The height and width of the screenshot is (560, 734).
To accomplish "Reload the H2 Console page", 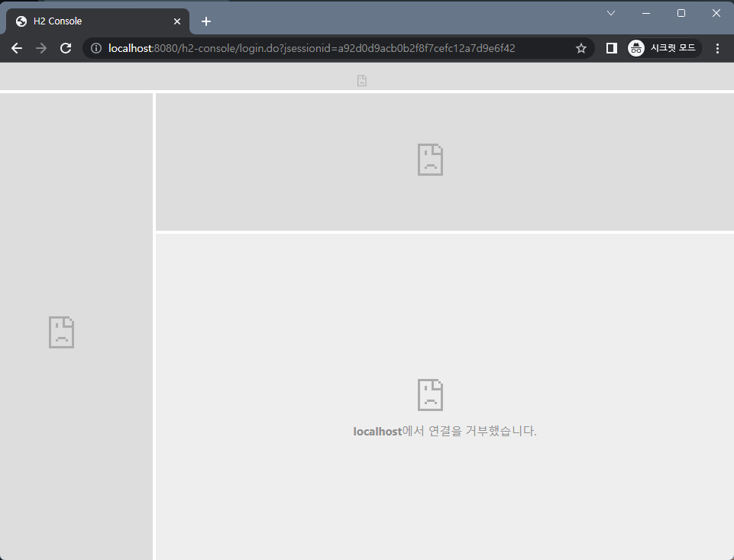I will [66, 48].
